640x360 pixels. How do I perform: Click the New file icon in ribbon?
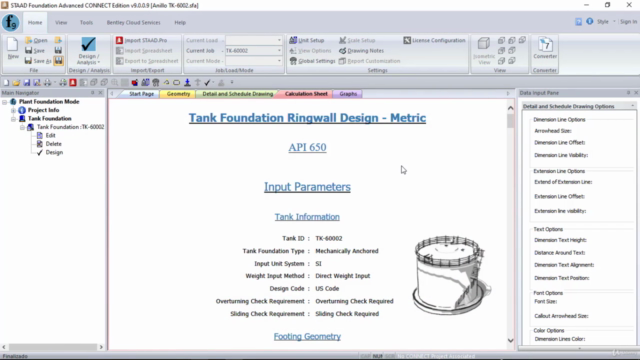(x=13, y=48)
